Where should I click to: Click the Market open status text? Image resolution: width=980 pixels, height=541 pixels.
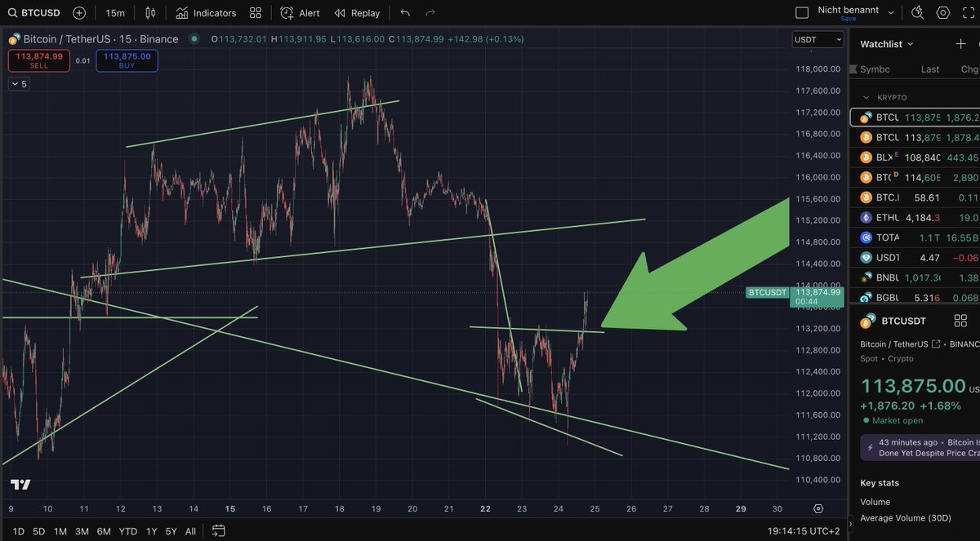(x=898, y=420)
